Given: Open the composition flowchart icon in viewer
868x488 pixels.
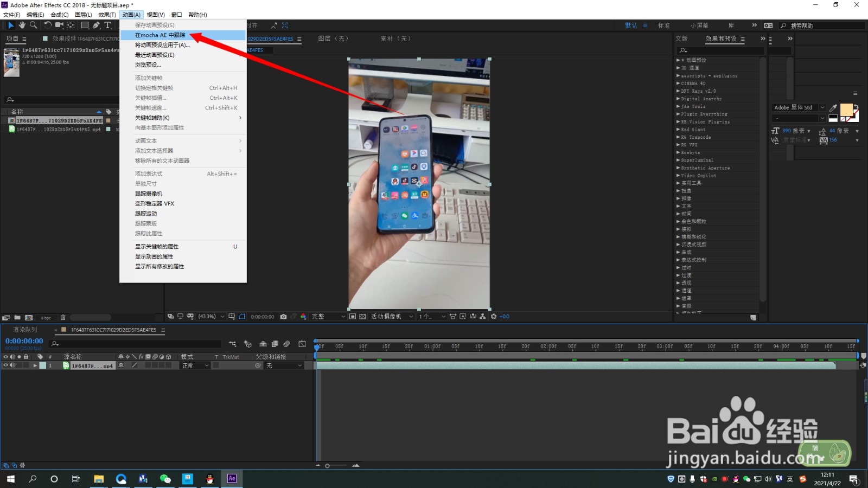Looking at the screenshot, I should (x=482, y=317).
